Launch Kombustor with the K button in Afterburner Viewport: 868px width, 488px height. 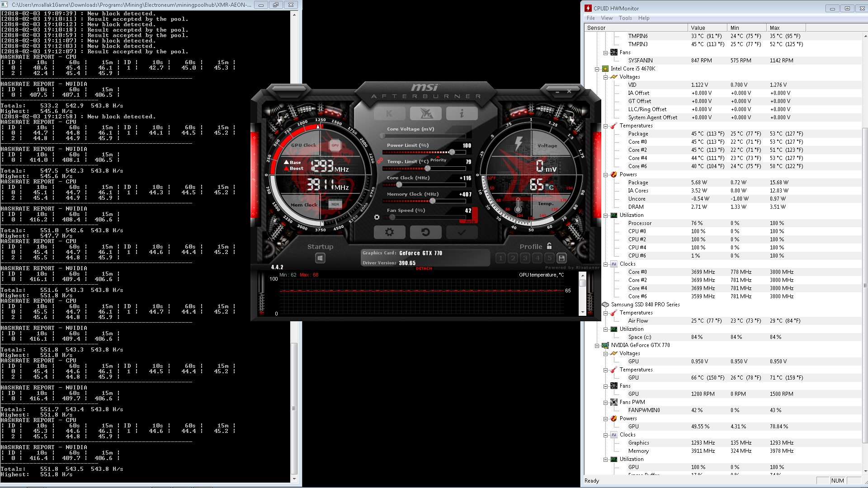pyautogui.click(x=389, y=113)
